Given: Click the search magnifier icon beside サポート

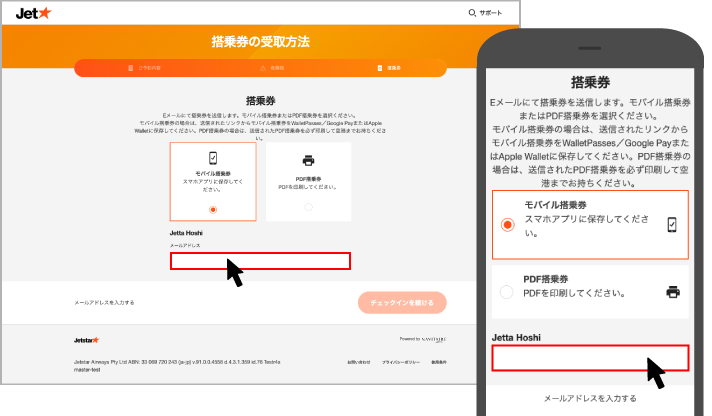Looking at the screenshot, I should tap(472, 13).
